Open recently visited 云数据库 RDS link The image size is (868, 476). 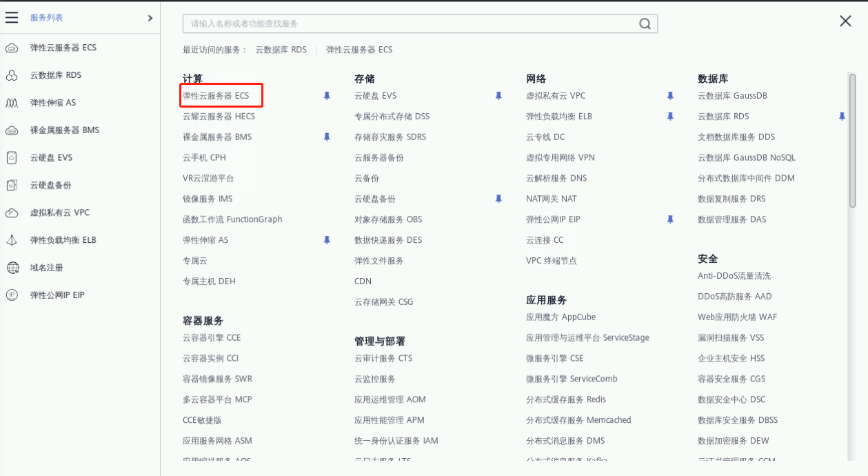point(281,50)
